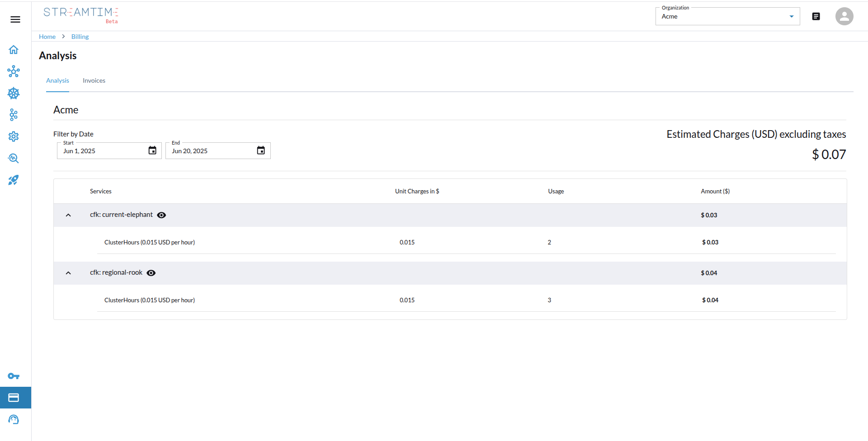Viewport: 868px width, 441px height.
Task: Open the API keys sidebar icon
Action: tap(14, 376)
